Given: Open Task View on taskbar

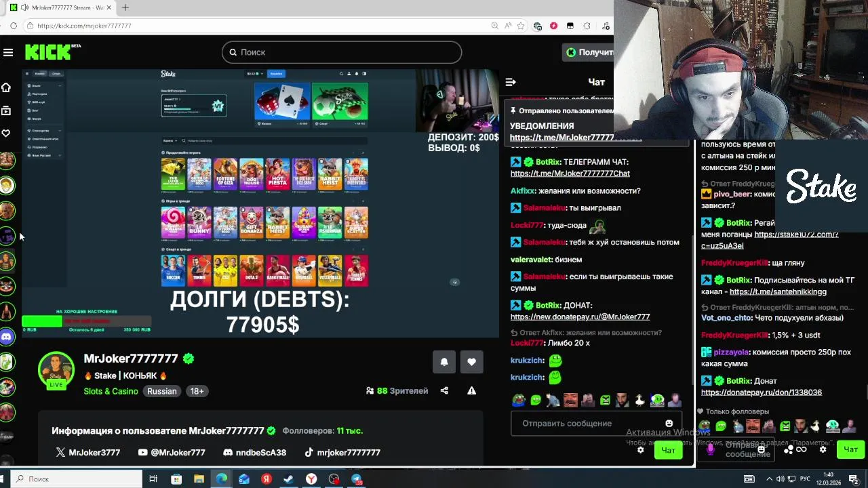Looking at the screenshot, I should pos(153,479).
